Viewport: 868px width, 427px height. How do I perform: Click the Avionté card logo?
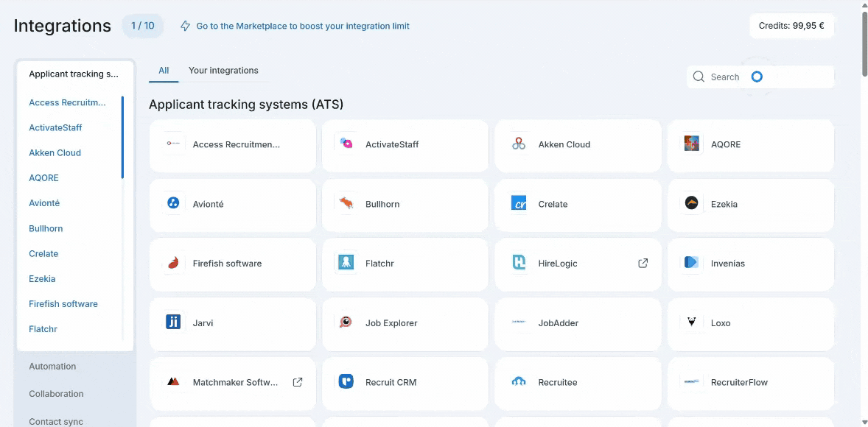coord(173,203)
